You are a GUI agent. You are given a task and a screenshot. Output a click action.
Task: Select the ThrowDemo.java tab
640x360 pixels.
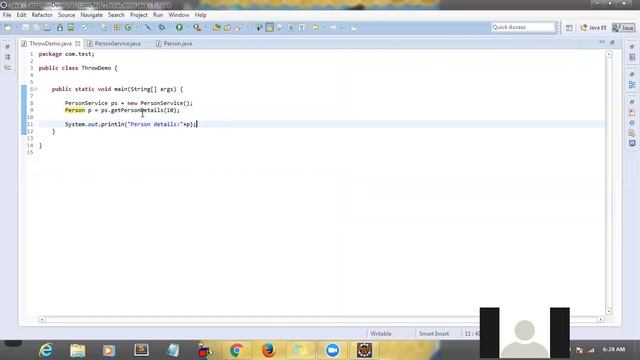point(50,43)
